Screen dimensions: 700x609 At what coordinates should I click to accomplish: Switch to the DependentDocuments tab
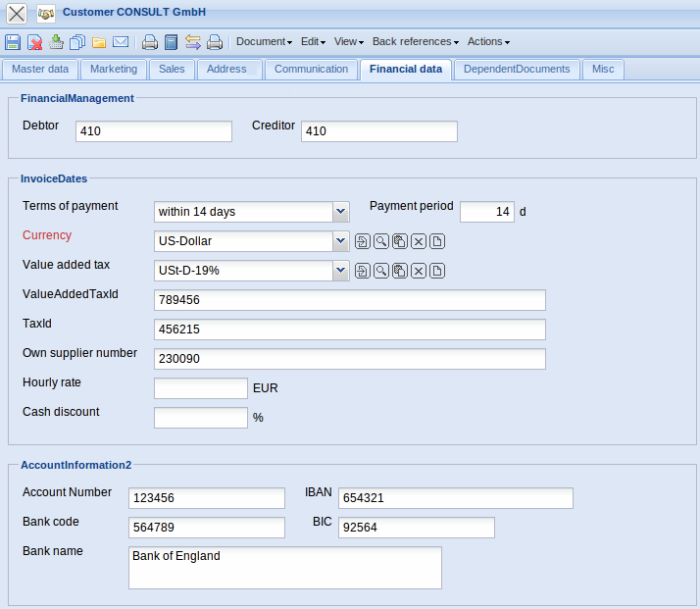(x=517, y=70)
